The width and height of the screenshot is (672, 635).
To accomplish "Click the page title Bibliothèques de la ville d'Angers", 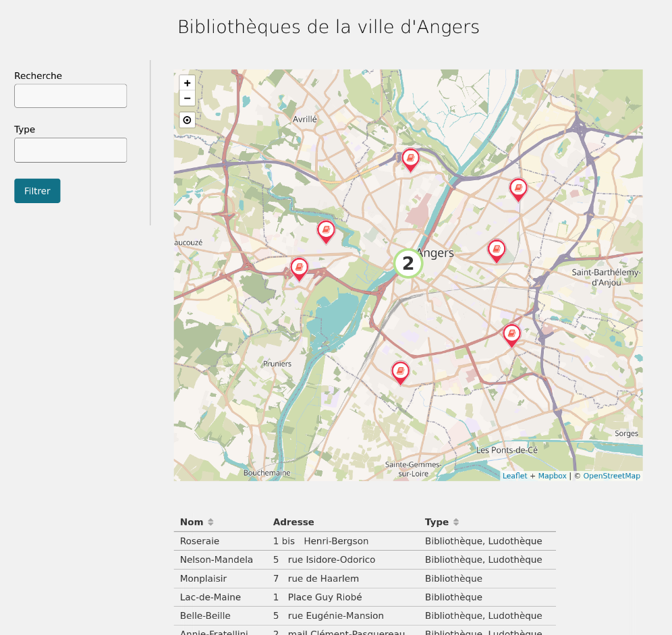I will 329,26.
